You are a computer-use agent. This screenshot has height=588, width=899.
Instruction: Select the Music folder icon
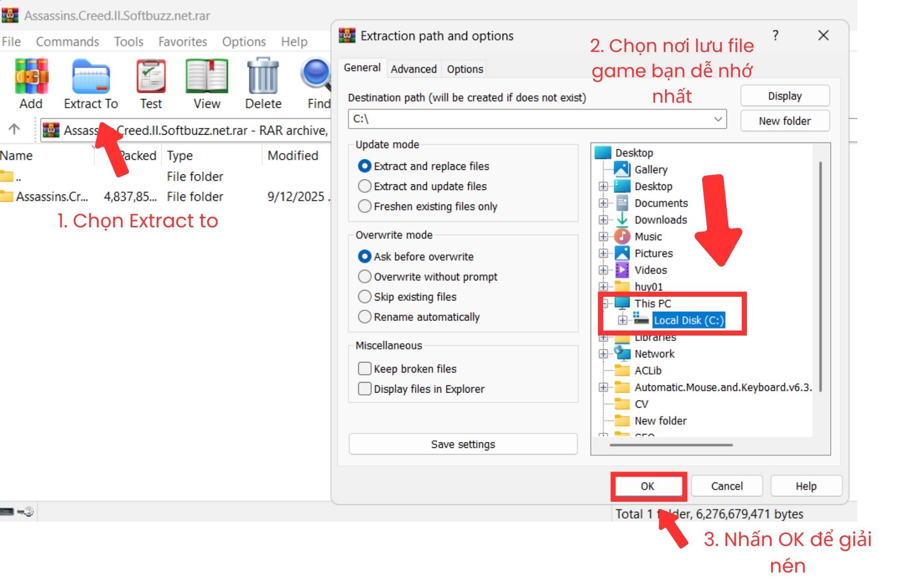pos(622,236)
